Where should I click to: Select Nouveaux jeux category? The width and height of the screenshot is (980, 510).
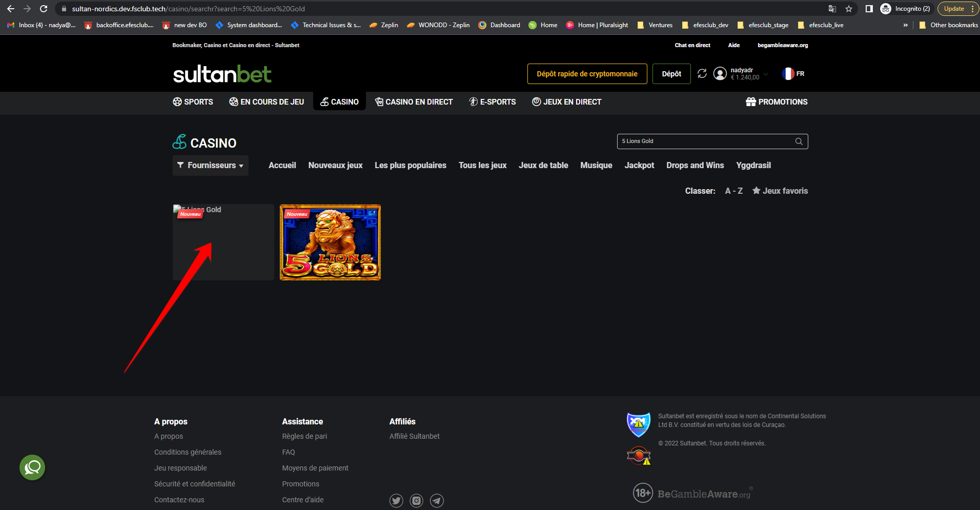[x=336, y=166]
